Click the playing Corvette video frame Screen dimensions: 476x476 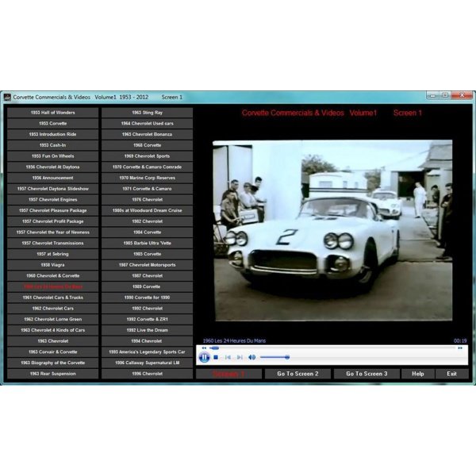(x=332, y=230)
